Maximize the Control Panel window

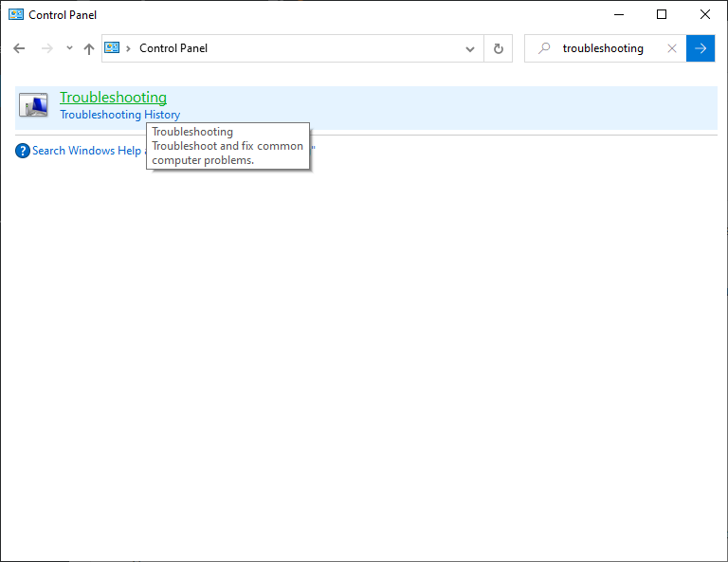pyautogui.click(x=662, y=14)
